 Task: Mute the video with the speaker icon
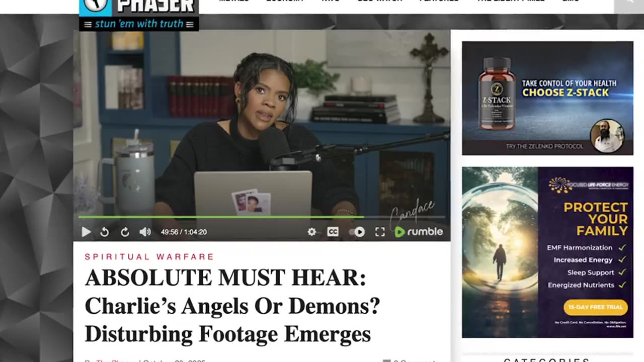click(145, 232)
